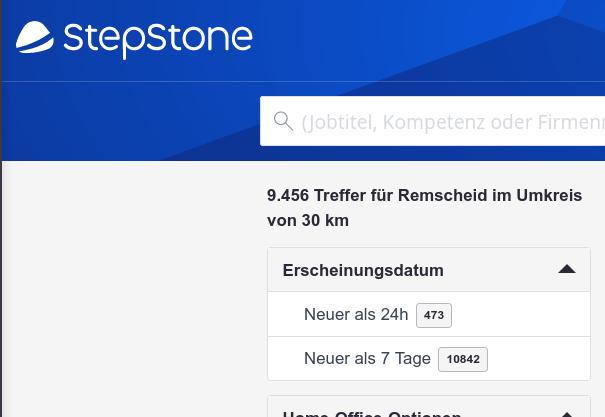
Task: Focus the Jobtitel, Kompetenz search field
Action: click(452, 122)
